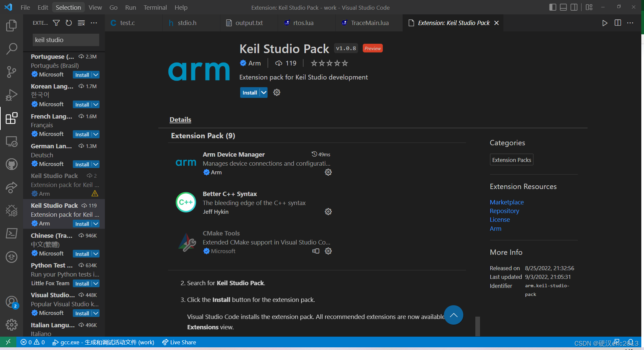The height and width of the screenshot is (350, 644).
Task: Click scroll-to-top circular button
Action: point(453,315)
